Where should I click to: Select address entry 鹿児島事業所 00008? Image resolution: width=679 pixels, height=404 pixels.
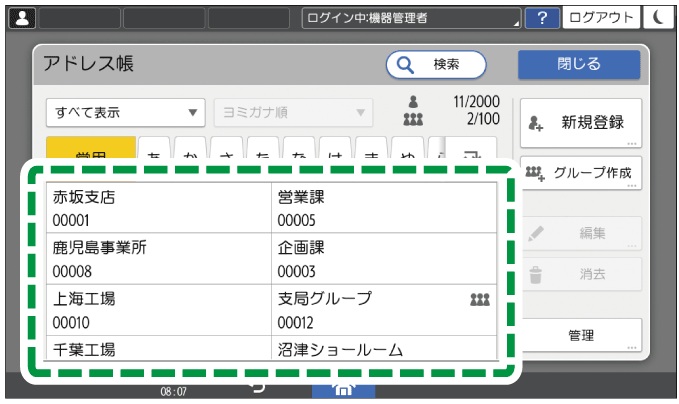click(x=159, y=259)
